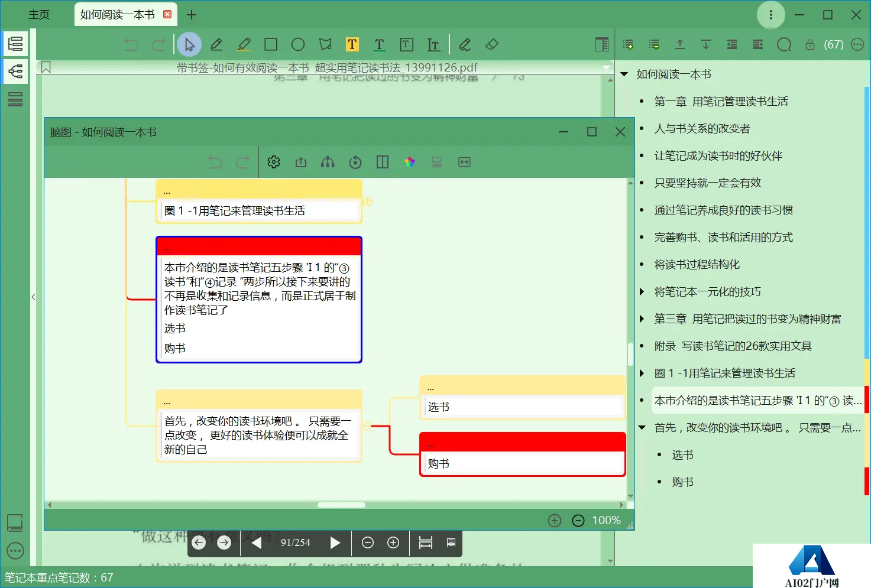The height and width of the screenshot is (588, 871).
Task: Select the boxed text T tool
Action: tap(407, 44)
